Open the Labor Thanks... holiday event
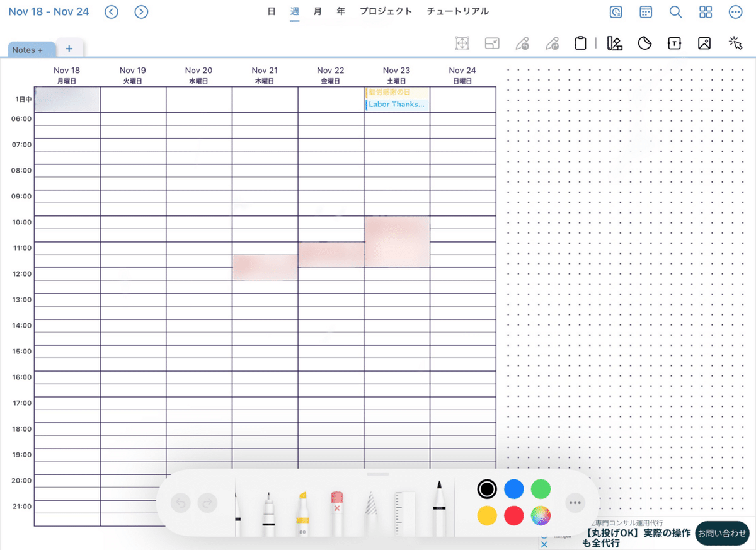 click(397, 105)
